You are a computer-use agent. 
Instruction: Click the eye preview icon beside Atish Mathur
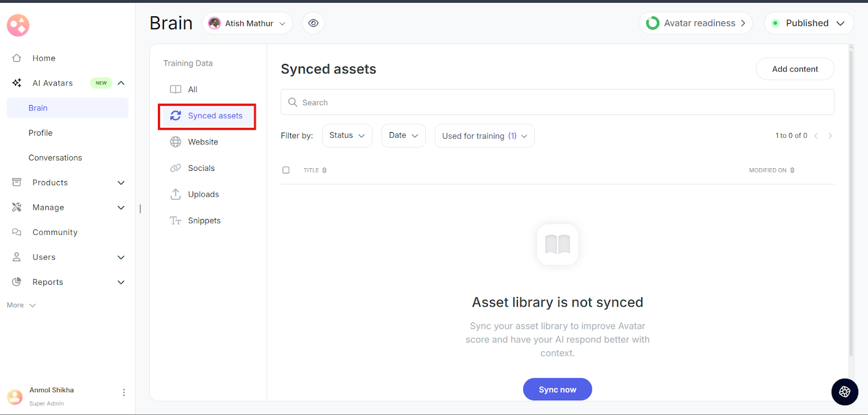313,23
